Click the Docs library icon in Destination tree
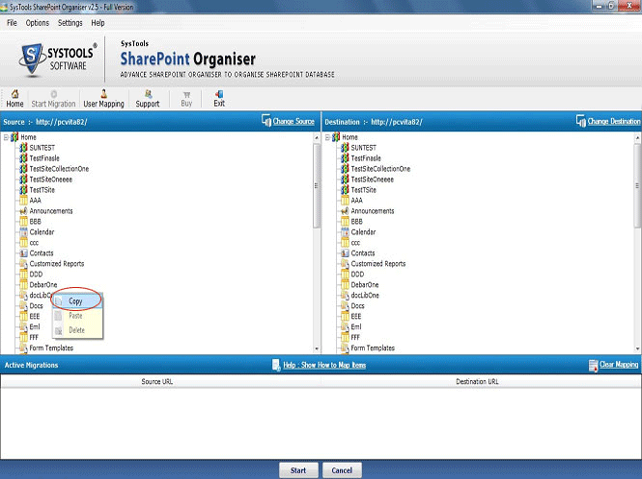The image size is (642, 479). 345,306
